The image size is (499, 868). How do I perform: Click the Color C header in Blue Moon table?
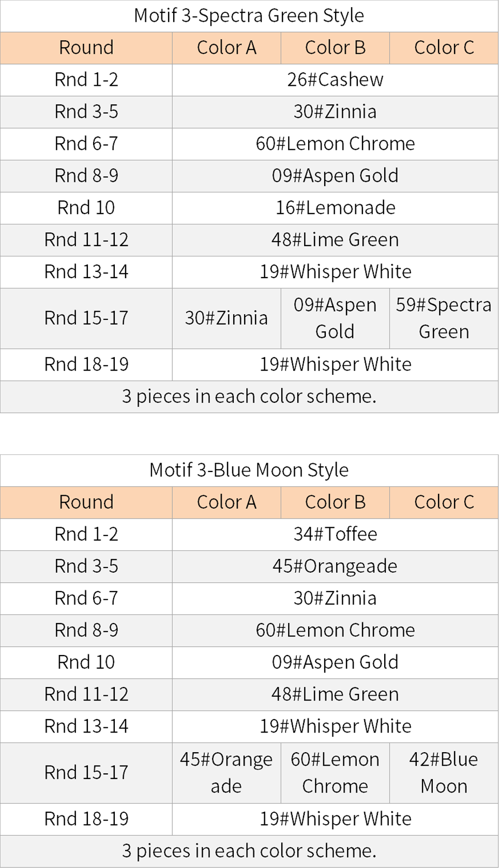pyautogui.click(x=444, y=502)
